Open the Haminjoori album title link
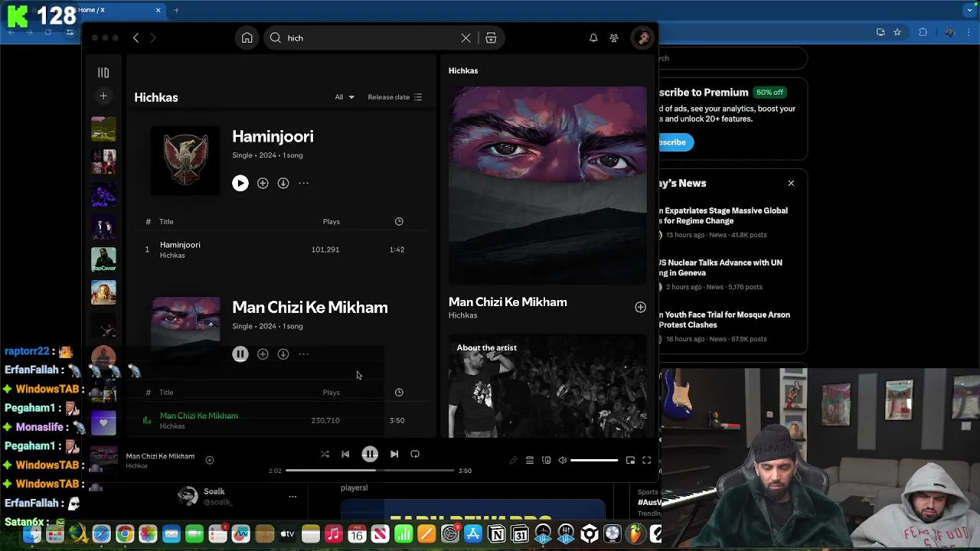Image resolution: width=980 pixels, height=551 pixels. click(273, 136)
